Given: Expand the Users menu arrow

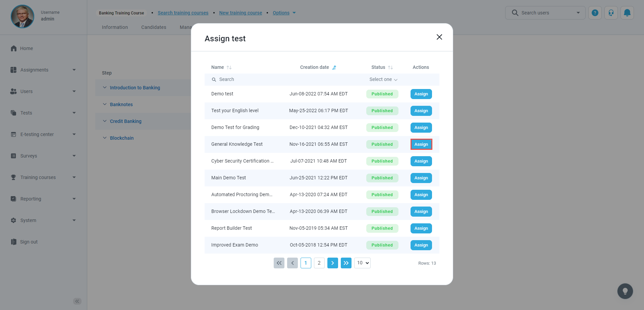Looking at the screenshot, I should (x=74, y=91).
